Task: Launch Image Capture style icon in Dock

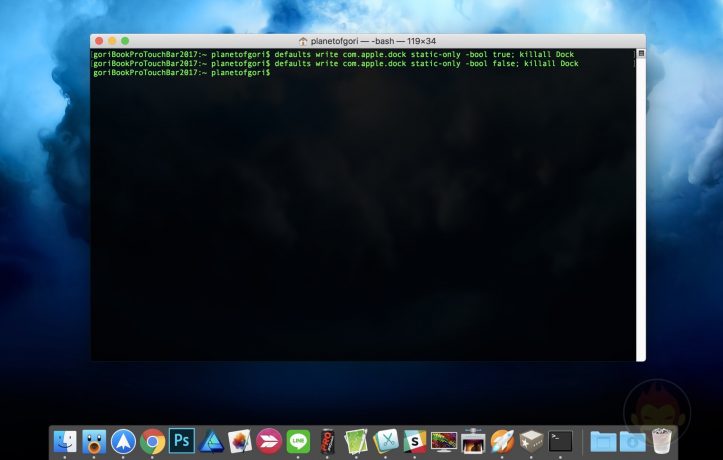Action: [473, 441]
